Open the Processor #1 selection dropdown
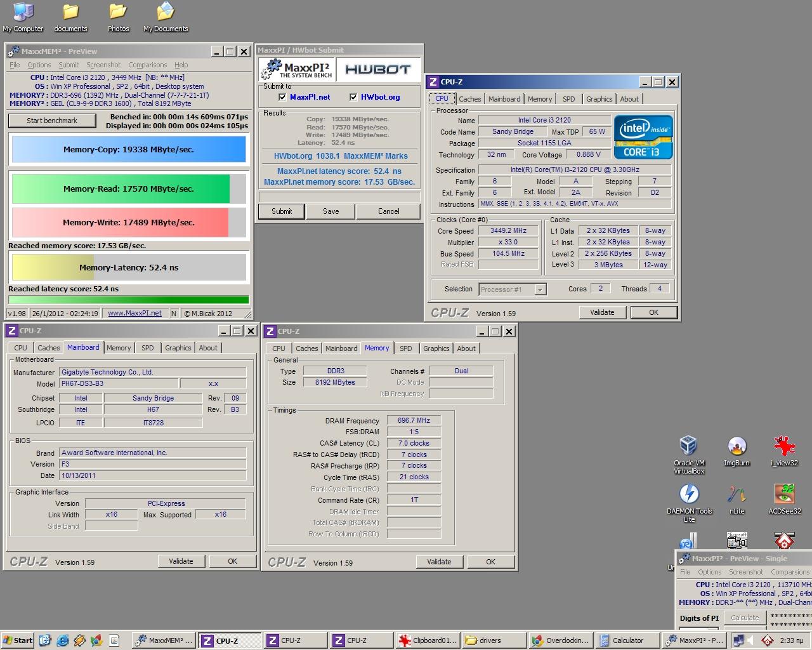This screenshot has width=812, height=650. coord(540,289)
